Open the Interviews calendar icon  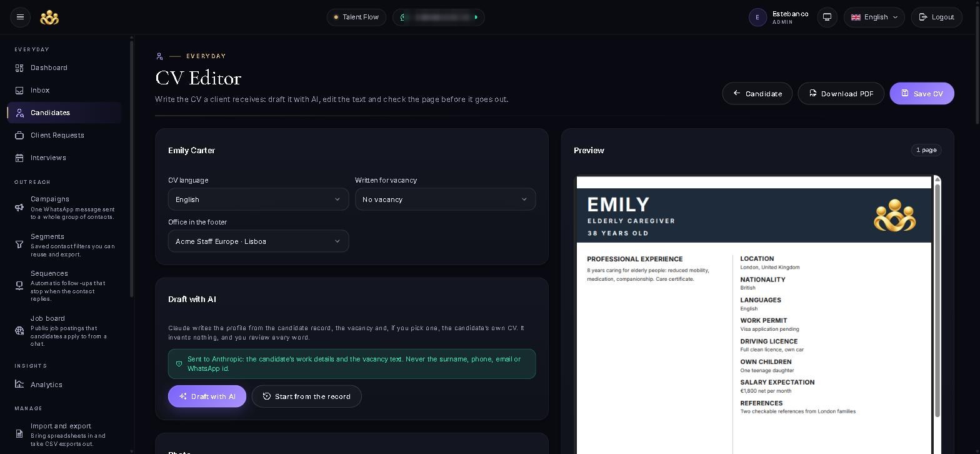click(19, 158)
